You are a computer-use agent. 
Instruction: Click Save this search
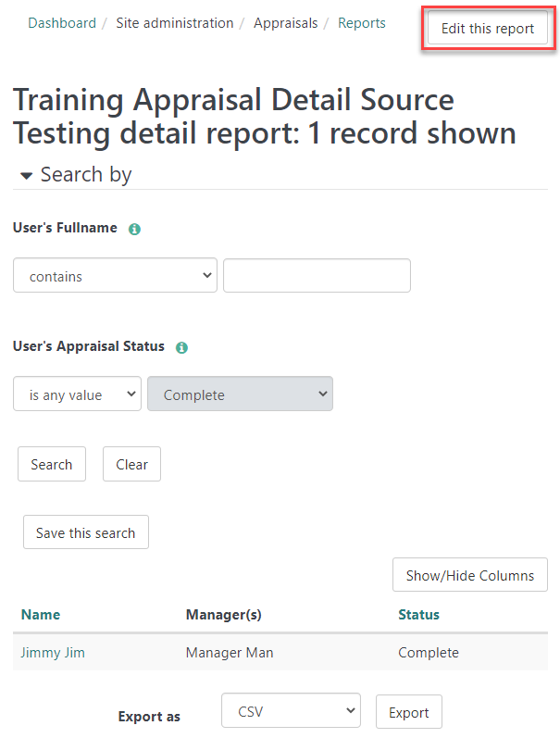pyautogui.click(x=85, y=532)
